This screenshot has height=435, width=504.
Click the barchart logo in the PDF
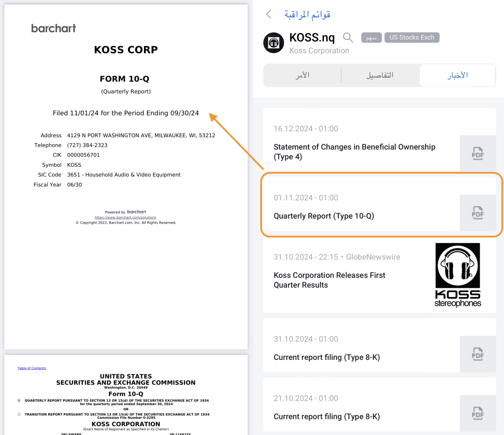pyautogui.click(x=54, y=28)
